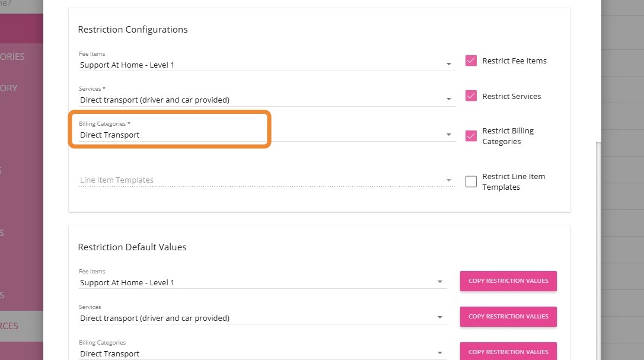Expand Fee Items dropdown arrow in Restriction Configurations
Screen dimensions: 644x360
coord(449,65)
